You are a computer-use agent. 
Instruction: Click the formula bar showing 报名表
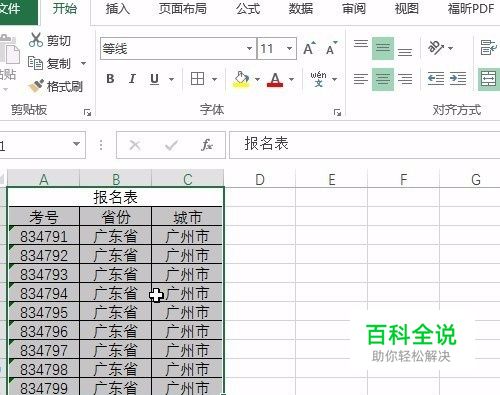point(364,145)
